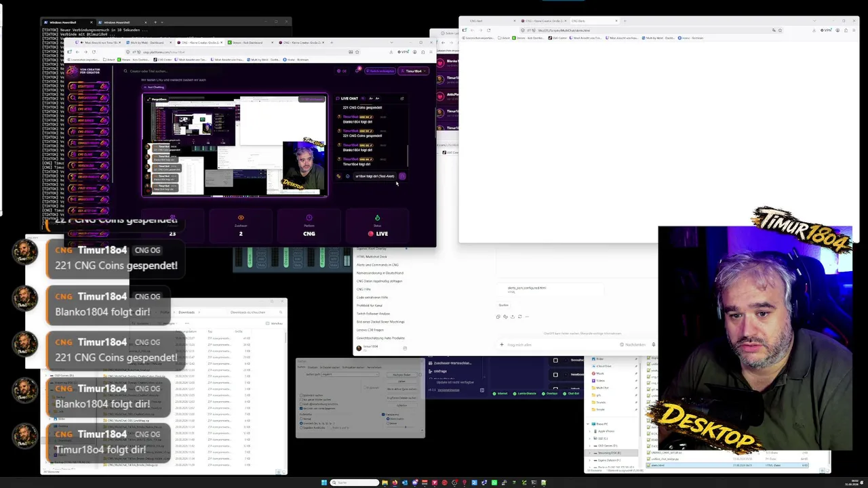Open the 'Ersetzen' tab in the Suchen dialog
This screenshot has width=868, height=488.
click(x=312, y=367)
